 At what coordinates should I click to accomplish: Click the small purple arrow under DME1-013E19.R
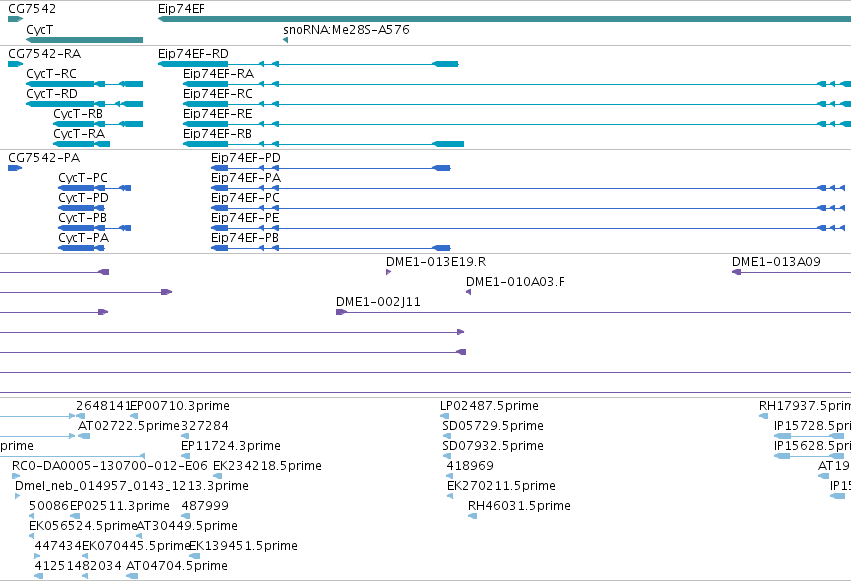coord(388,272)
